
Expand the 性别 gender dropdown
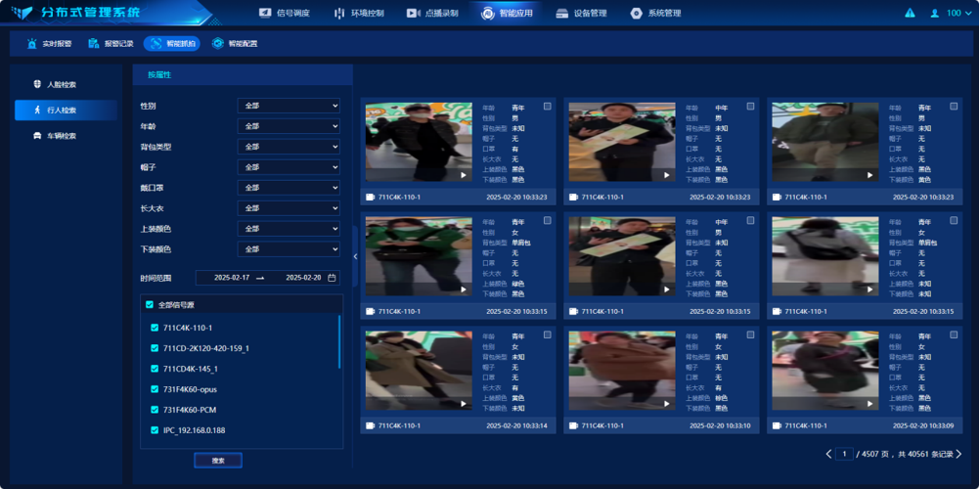[289, 106]
